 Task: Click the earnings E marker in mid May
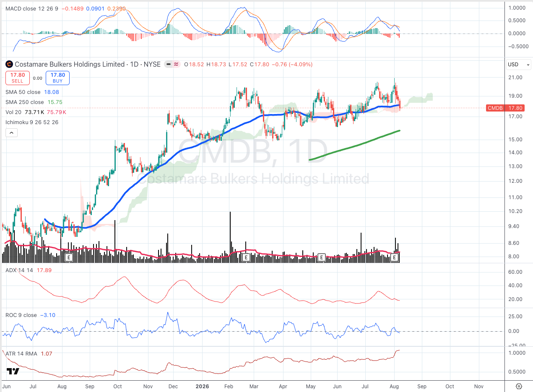[322, 257]
